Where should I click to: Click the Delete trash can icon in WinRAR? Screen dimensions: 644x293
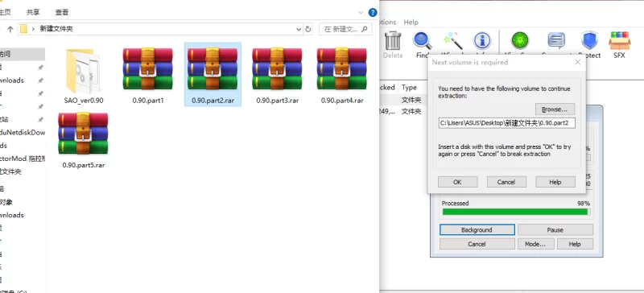(x=393, y=40)
